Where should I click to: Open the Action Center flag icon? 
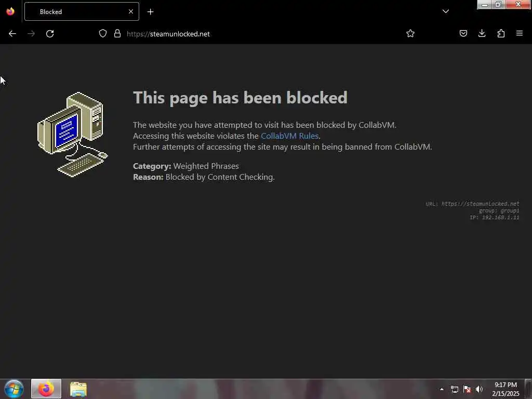pyautogui.click(x=467, y=389)
